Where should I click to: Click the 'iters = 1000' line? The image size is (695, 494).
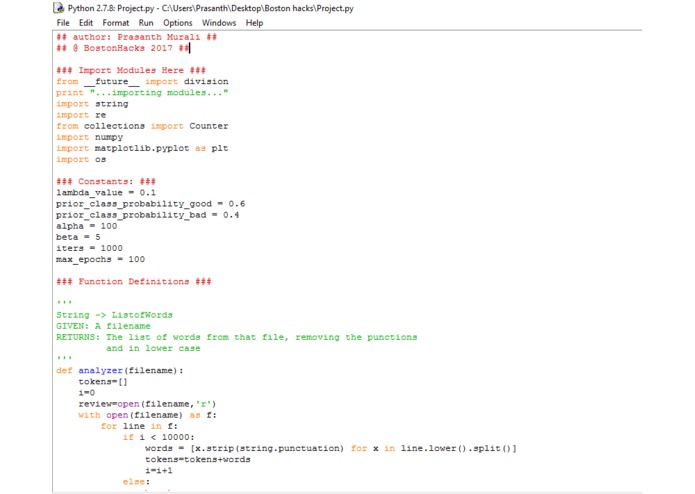click(90, 248)
